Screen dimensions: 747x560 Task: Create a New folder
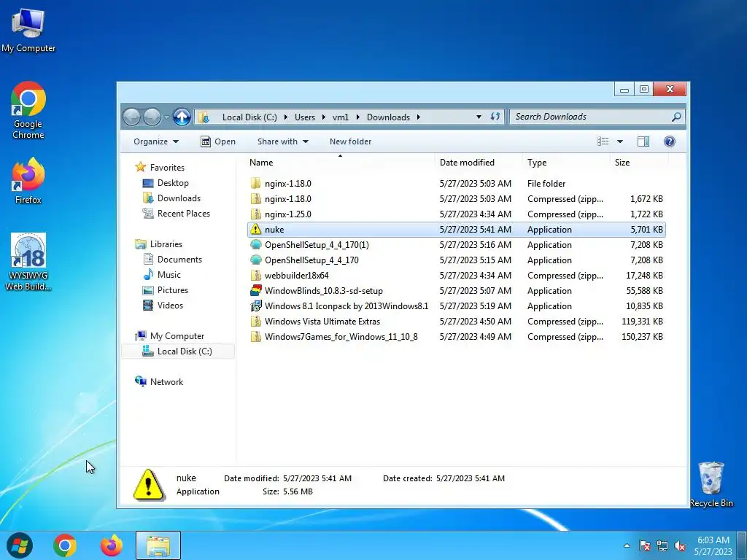[350, 141]
